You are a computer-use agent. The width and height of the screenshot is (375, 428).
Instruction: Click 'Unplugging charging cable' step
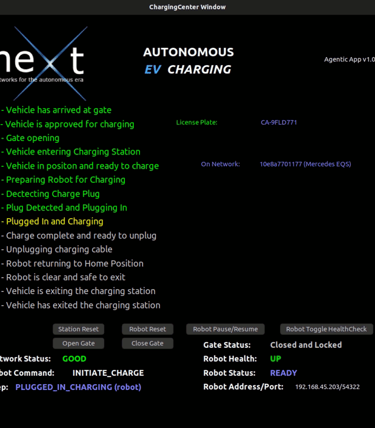pyautogui.click(x=57, y=249)
